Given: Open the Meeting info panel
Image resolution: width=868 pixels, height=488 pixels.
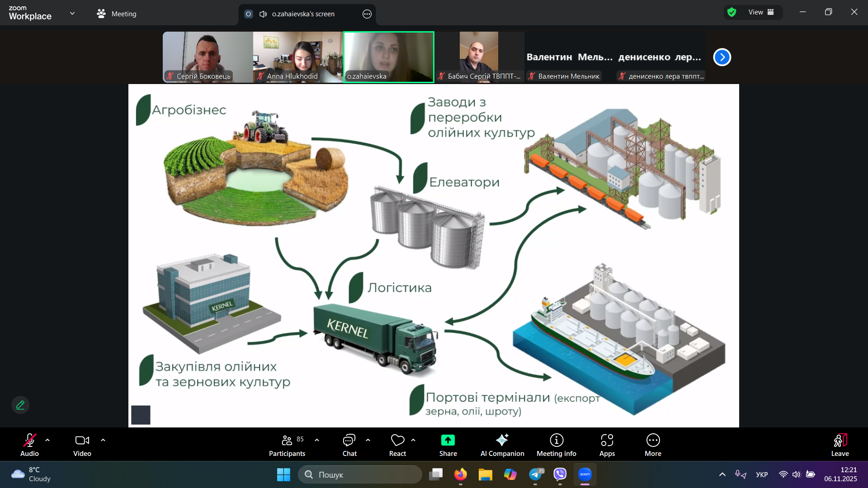Looking at the screenshot, I should [556, 445].
